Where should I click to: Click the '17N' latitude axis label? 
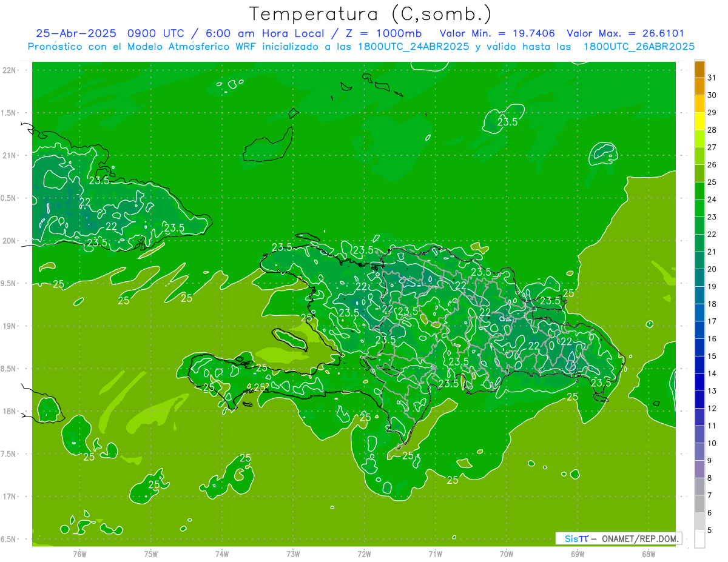pos(10,497)
